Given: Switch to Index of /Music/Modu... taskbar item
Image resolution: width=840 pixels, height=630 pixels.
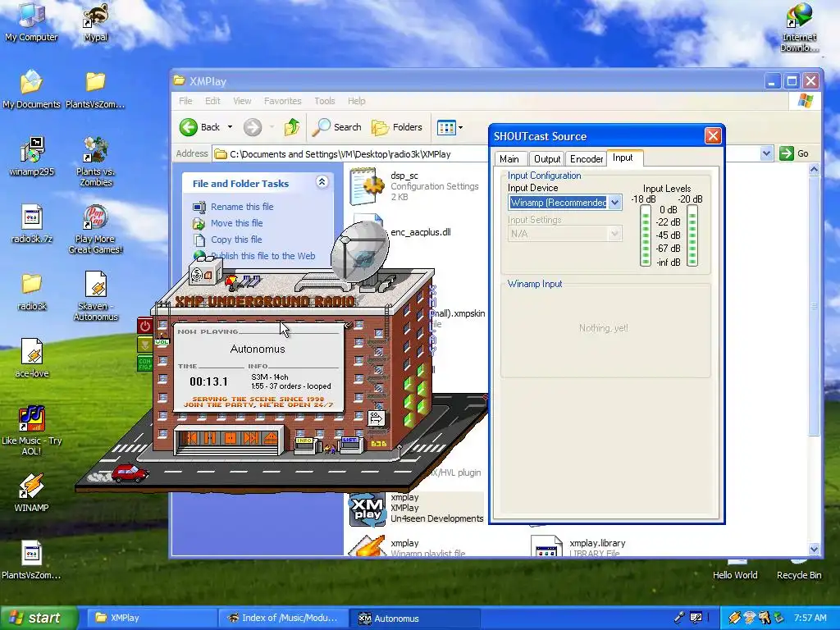Looking at the screenshot, I should (283, 618).
